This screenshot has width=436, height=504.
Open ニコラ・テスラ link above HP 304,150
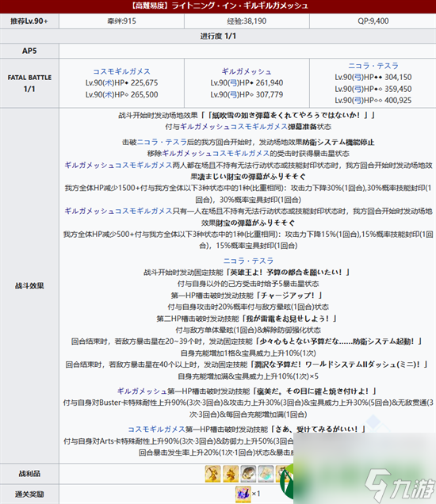pos(373,66)
